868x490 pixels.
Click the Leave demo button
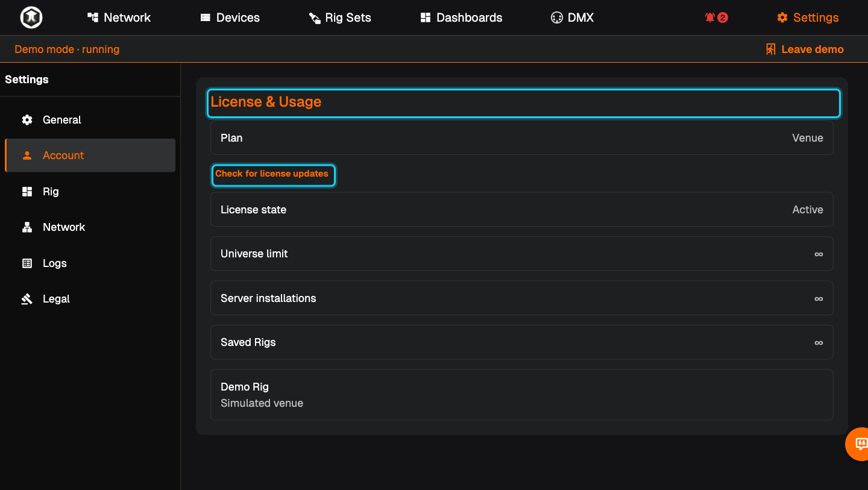(x=804, y=49)
